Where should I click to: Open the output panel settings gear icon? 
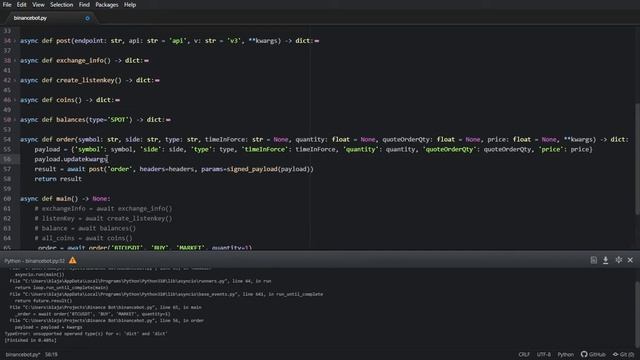(619, 260)
